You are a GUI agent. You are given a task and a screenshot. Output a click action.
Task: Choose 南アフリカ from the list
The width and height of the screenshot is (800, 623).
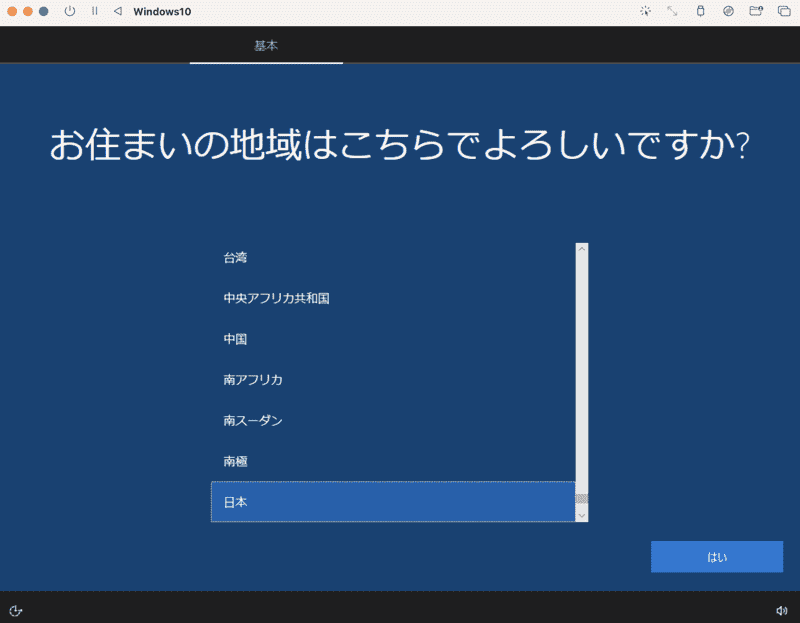pos(393,380)
